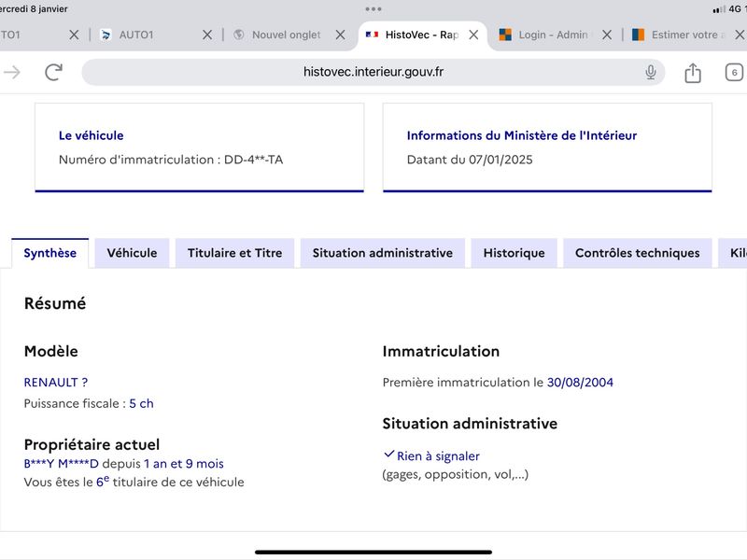This screenshot has width=747, height=560.
Task: Switch to the AUTO1 browser tab
Action: (136, 35)
